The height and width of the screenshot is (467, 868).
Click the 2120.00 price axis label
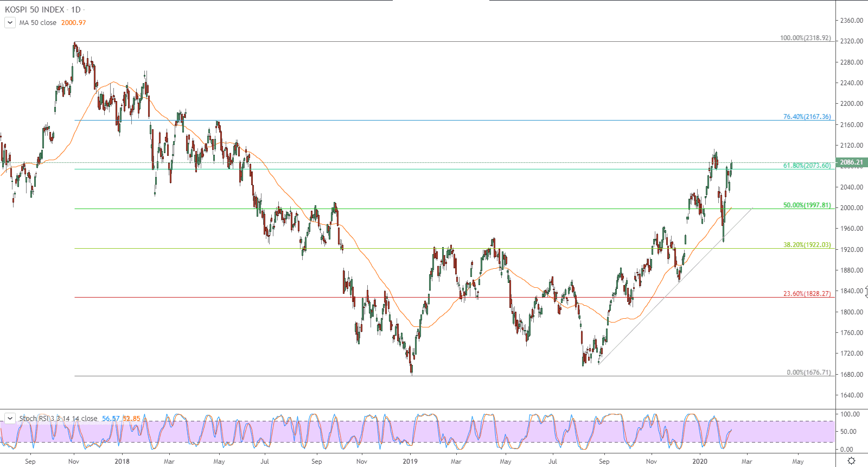click(x=851, y=146)
